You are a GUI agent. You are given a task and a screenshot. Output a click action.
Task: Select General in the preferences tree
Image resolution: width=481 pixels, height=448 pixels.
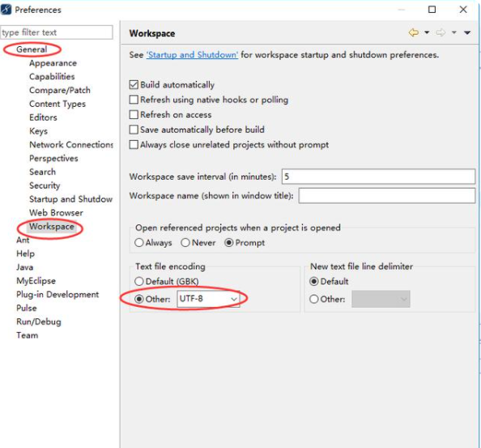tap(32, 49)
